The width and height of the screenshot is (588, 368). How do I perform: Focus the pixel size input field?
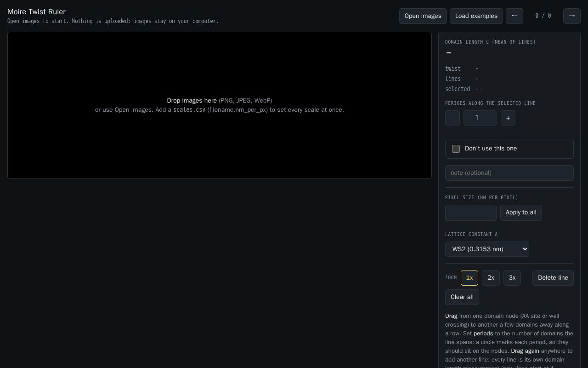(x=471, y=213)
